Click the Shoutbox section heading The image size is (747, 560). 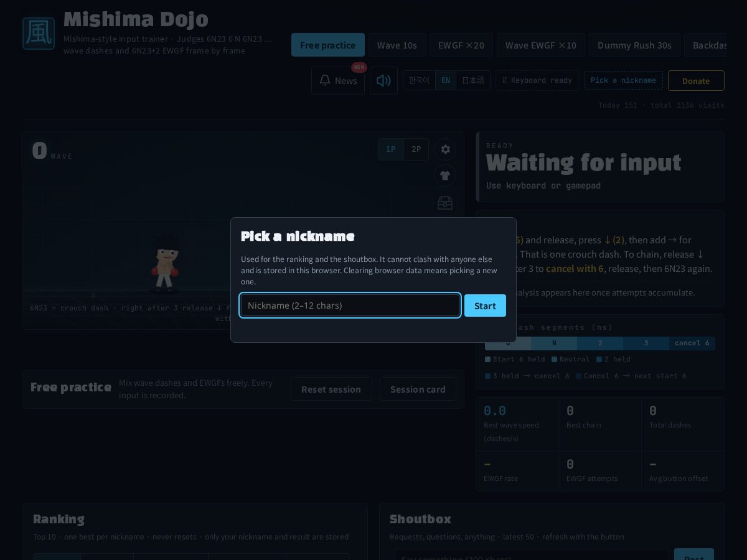[420, 519]
